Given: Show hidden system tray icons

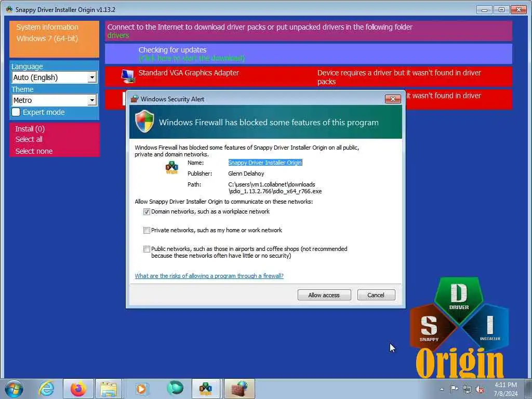Looking at the screenshot, I should tap(442, 390).
